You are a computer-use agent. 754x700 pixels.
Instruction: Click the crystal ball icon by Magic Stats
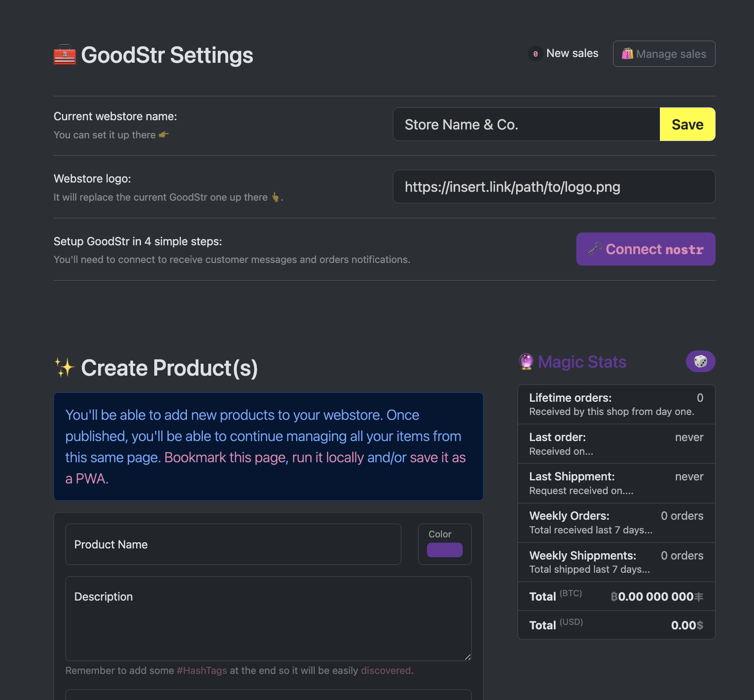[x=526, y=361]
